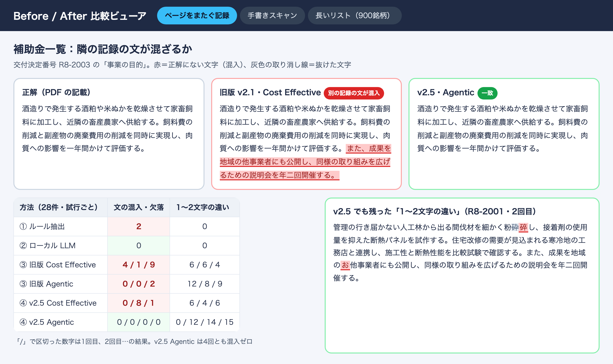Click the 0 / 0 / 0 / 0 cell

(x=138, y=322)
